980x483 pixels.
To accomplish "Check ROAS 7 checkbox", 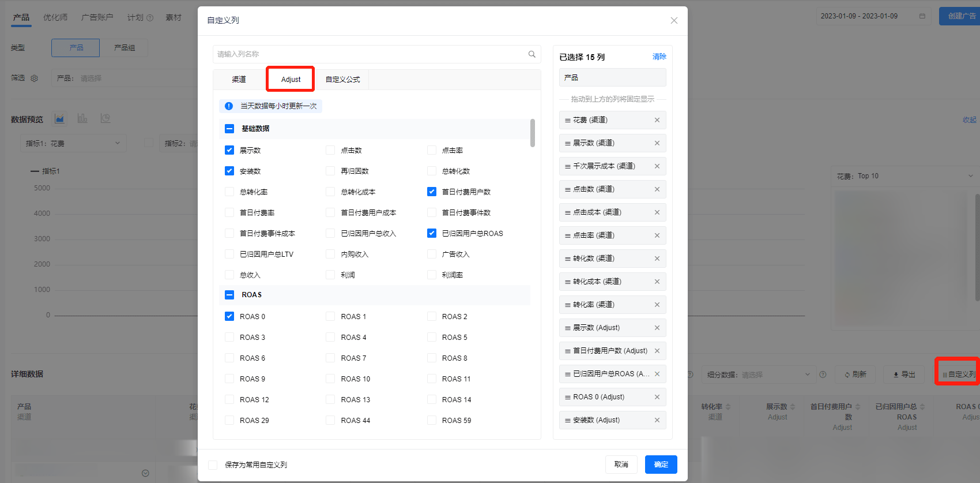I will [x=330, y=358].
